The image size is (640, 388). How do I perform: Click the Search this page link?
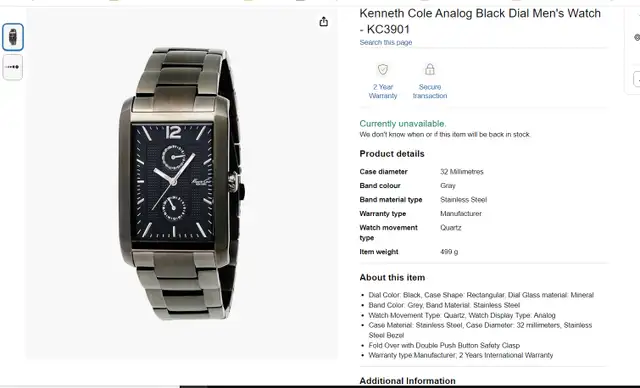(x=385, y=42)
